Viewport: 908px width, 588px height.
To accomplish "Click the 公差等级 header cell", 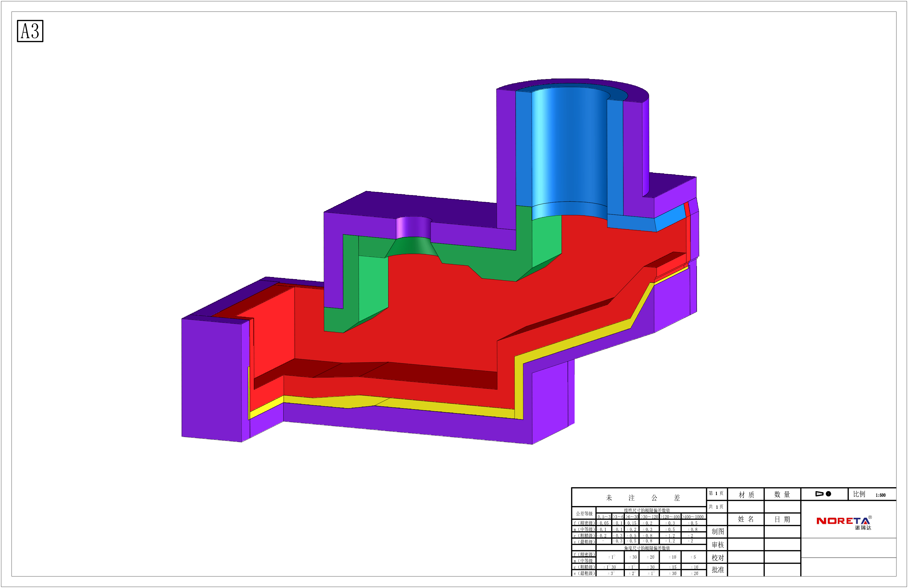I will (584, 514).
